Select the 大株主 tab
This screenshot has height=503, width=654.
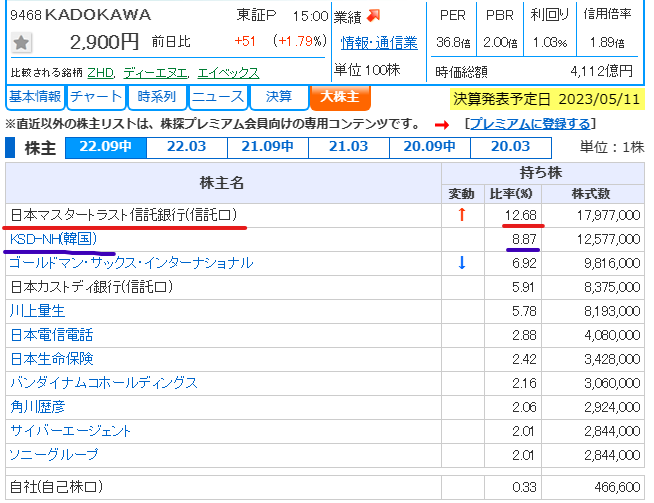pos(340,97)
